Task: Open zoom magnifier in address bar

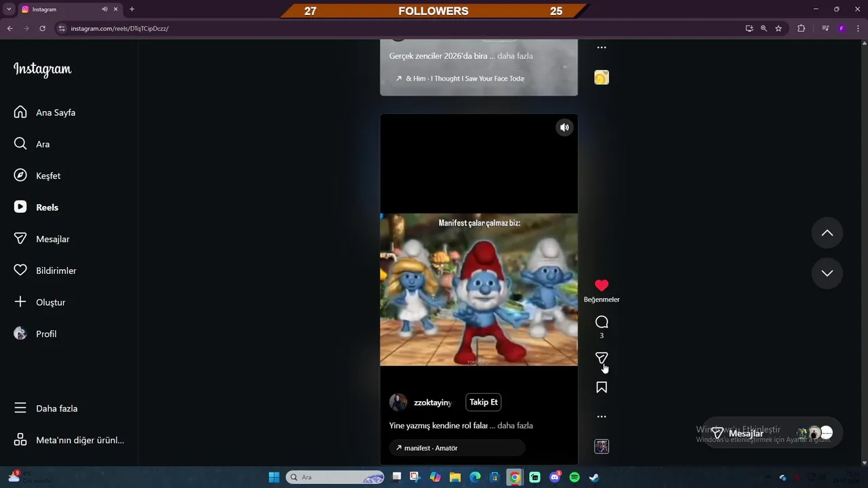Action: (764, 28)
